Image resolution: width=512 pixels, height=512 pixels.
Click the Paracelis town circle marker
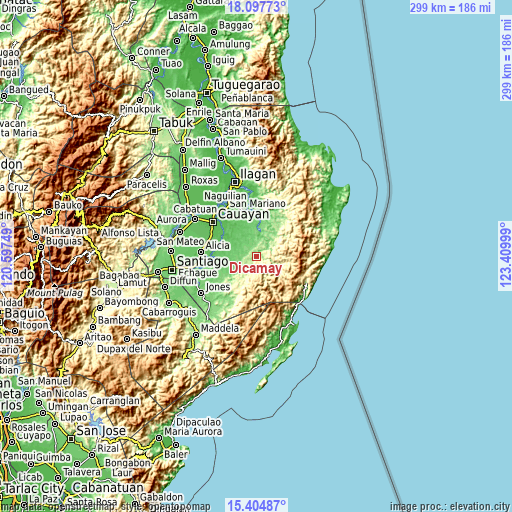(147, 175)
